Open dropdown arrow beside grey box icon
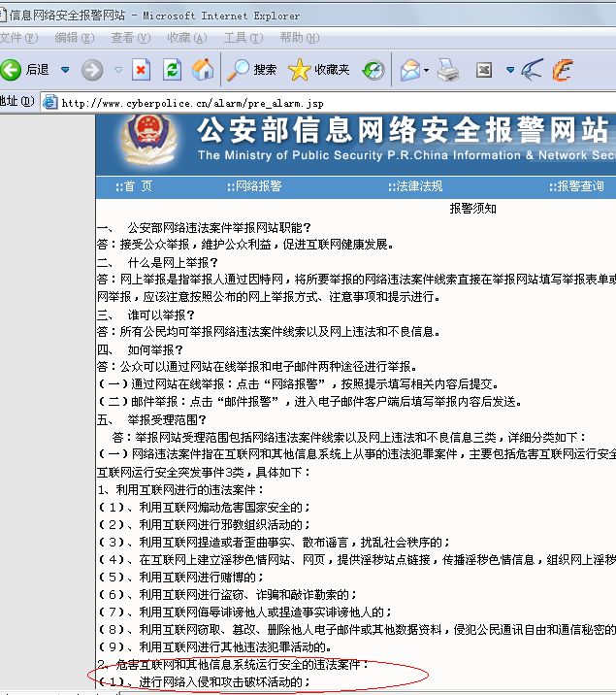Screen dimensions: 616x695 pyautogui.click(x=510, y=70)
